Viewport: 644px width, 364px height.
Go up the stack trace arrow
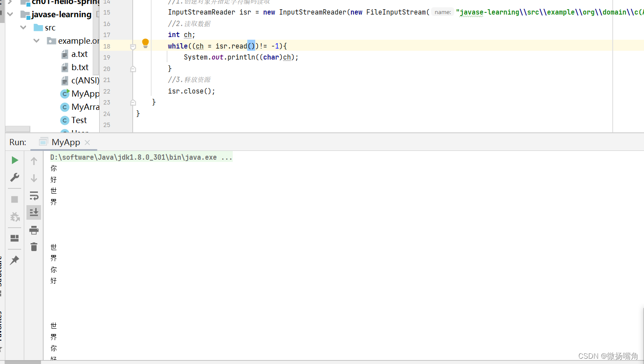tap(34, 161)
